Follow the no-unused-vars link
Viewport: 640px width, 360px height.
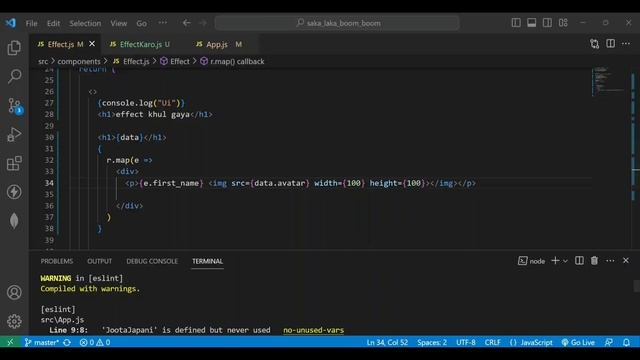click(x=313, y=330)
